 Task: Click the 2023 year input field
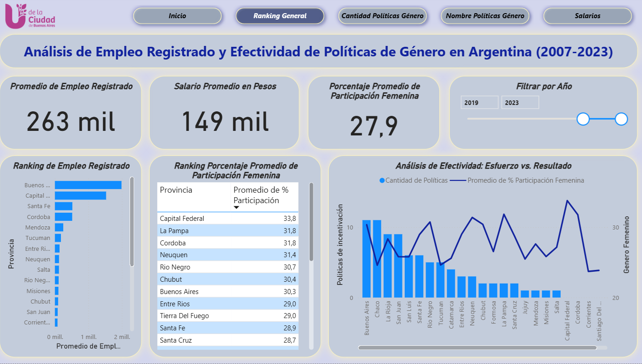point(520,102)
